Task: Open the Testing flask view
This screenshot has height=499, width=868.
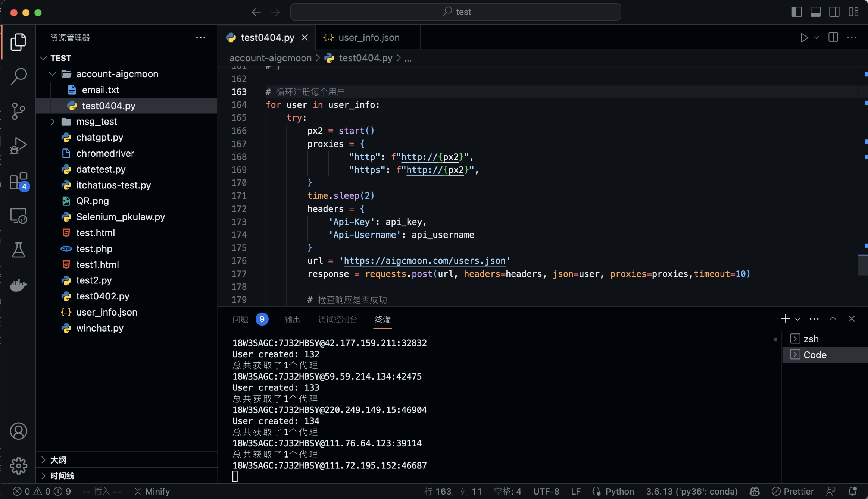Action: point(18,250)
